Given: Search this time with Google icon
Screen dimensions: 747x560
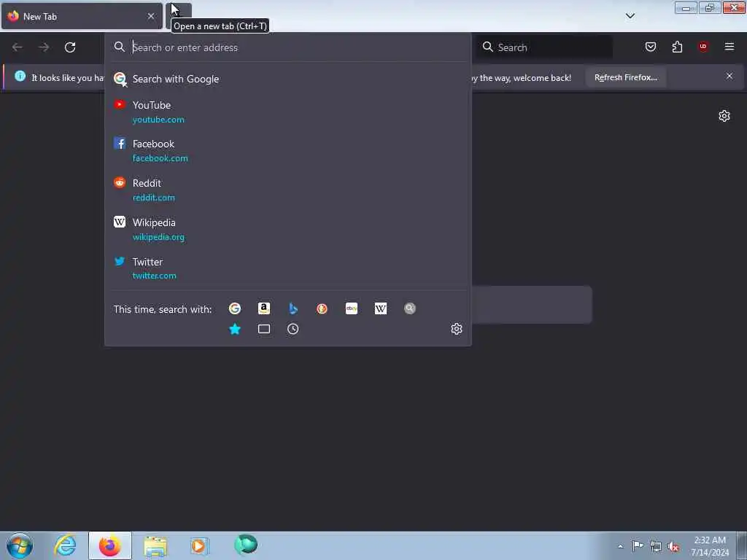Looking at the screenshot, I should pyautogui.click(x=235, y=308).
